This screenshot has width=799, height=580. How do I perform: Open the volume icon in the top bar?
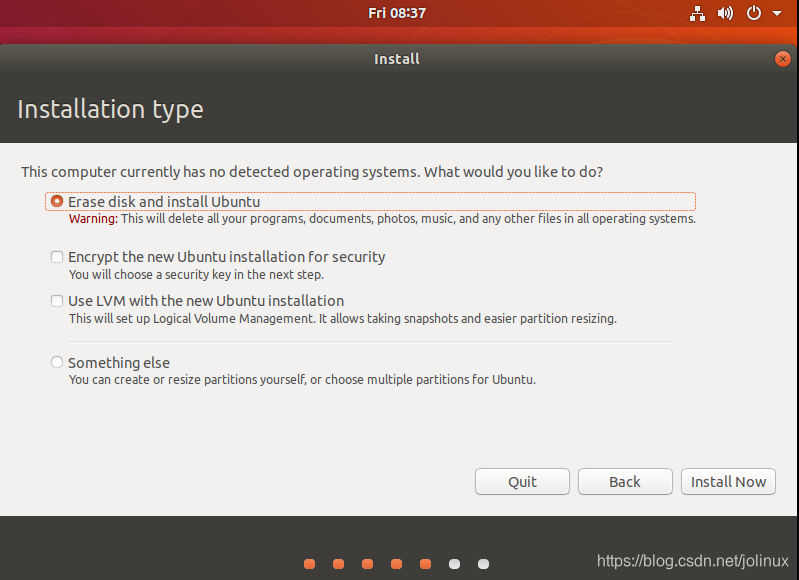tap(725, 13)
